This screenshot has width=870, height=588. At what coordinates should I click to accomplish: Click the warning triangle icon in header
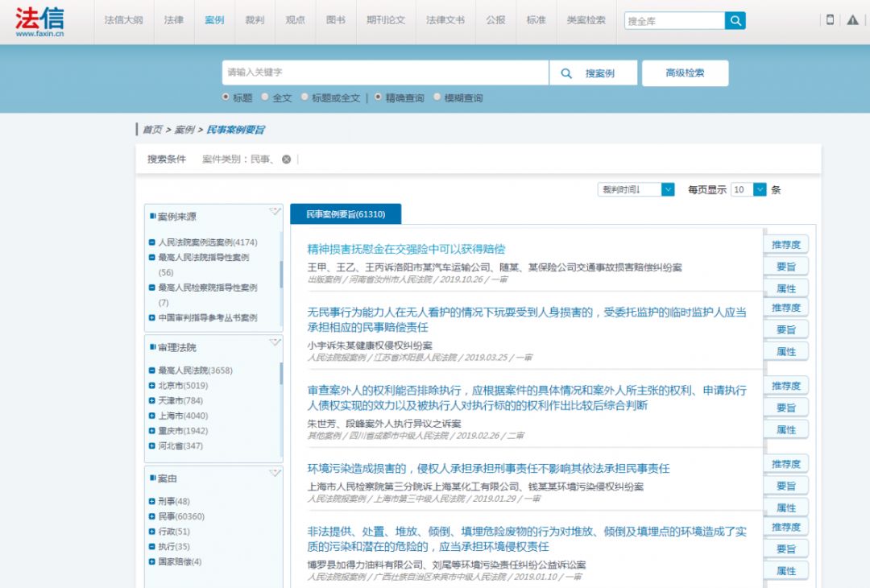852,20
